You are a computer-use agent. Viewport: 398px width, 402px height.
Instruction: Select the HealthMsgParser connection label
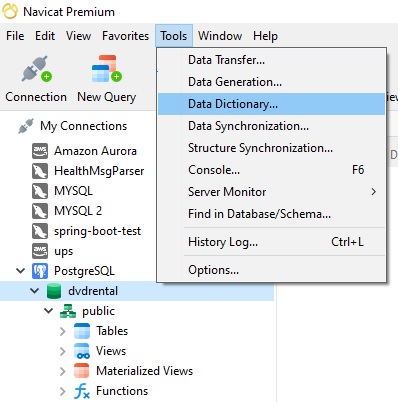click(x=99, y=171)
